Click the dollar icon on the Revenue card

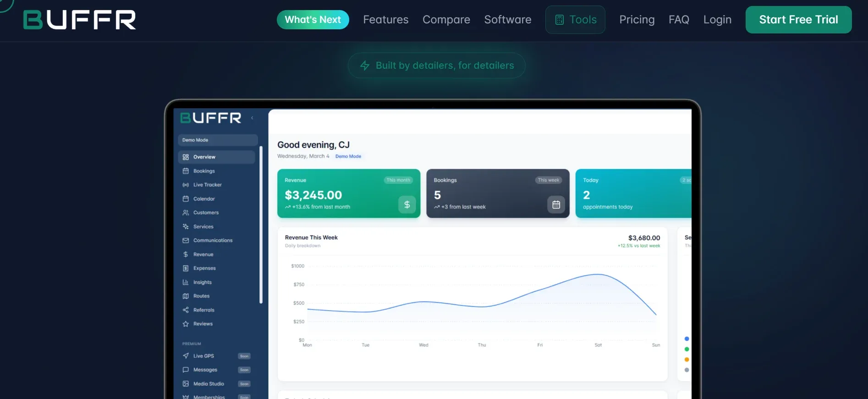pos(407,204)
